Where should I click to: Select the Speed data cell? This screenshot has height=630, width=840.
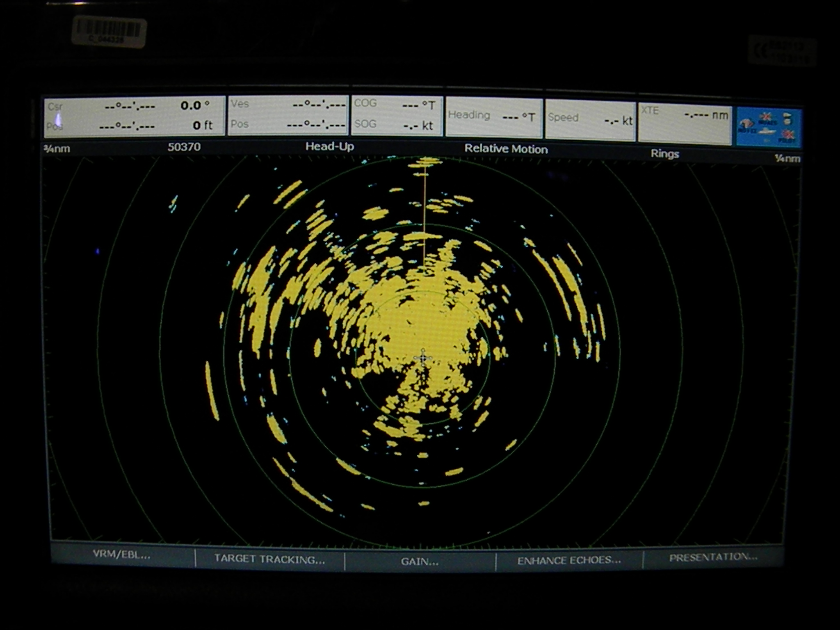pyautogui.click(x=590, y=119)
